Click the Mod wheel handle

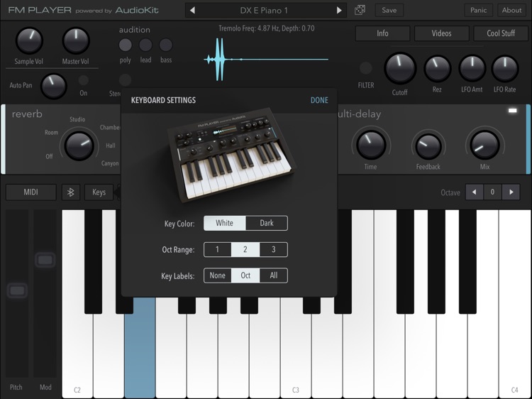click(45, 260)
